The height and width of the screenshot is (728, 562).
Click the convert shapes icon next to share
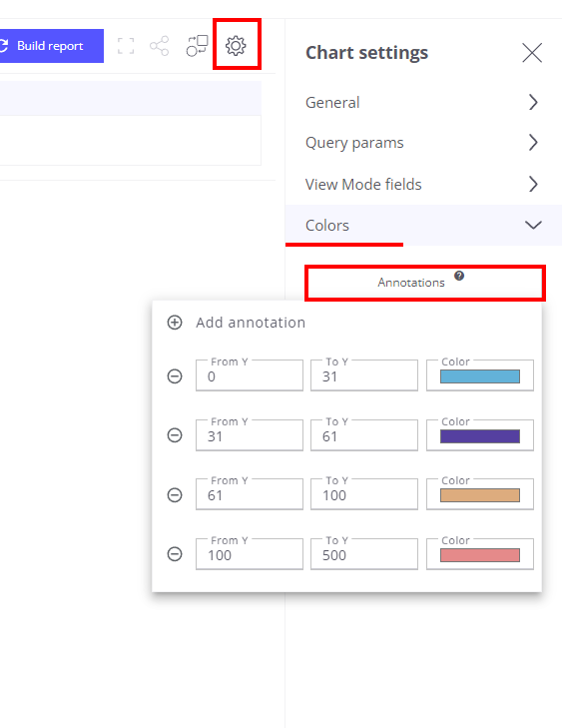(x=197, y=46)
